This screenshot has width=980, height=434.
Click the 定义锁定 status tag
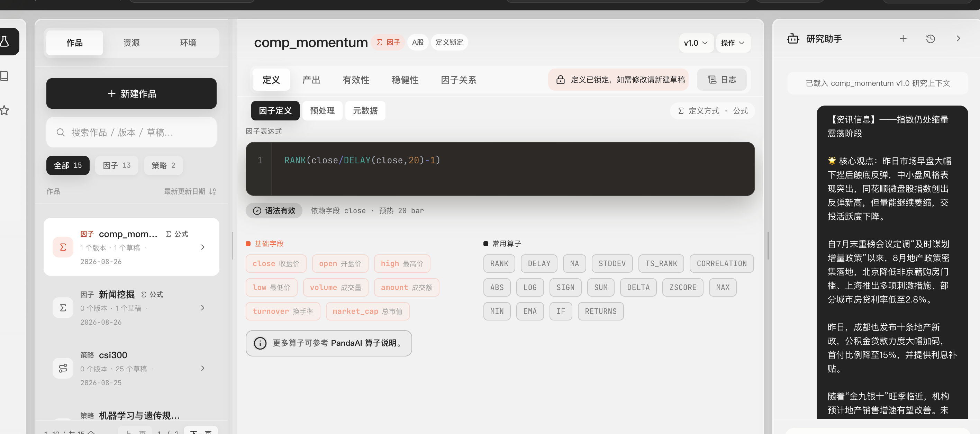point(449,42)
